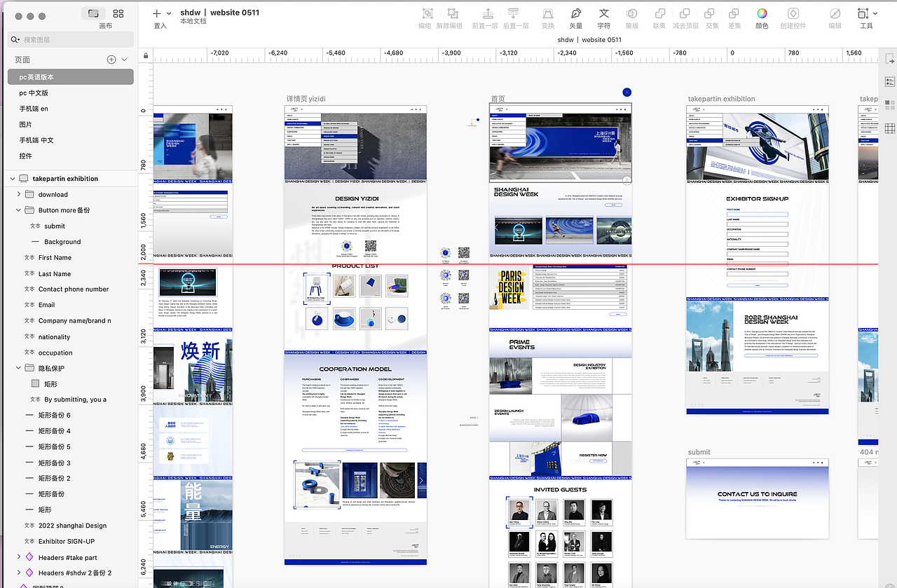
Task: Collapse the 页面 pages list chevron
Action: 125,60
